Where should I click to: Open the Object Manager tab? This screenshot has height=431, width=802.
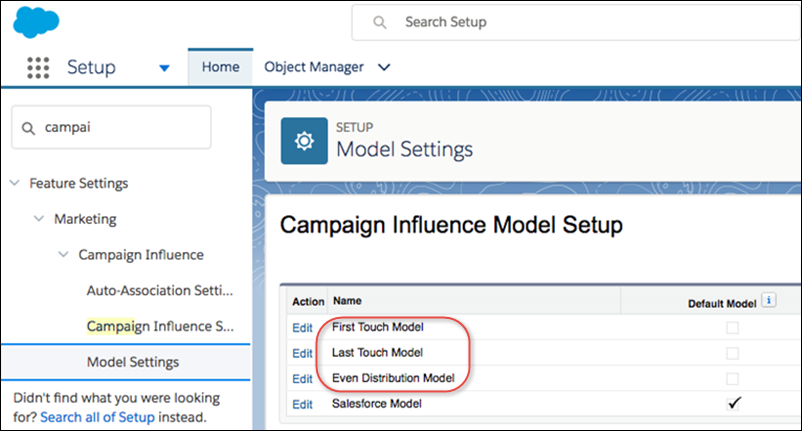click(315, 67)
